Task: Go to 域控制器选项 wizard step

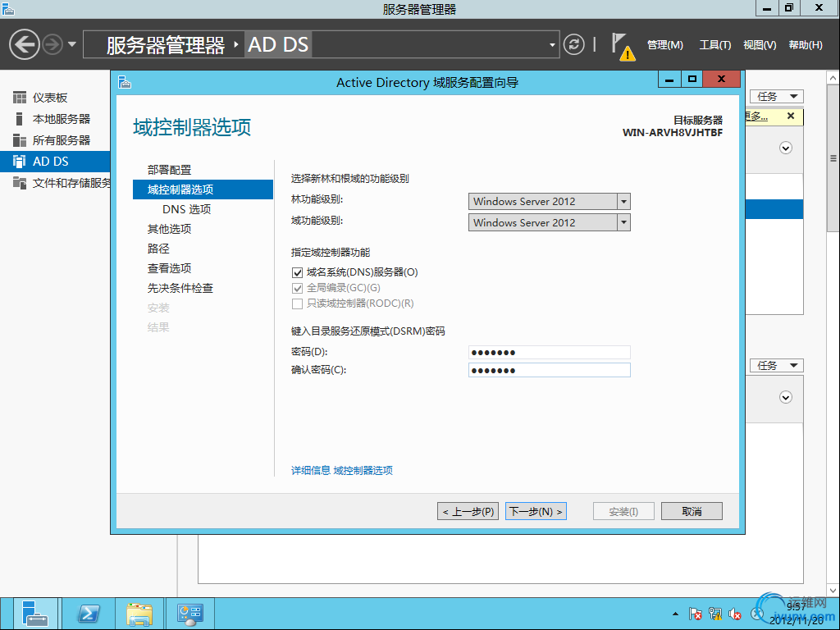Action: click(203, 189)
